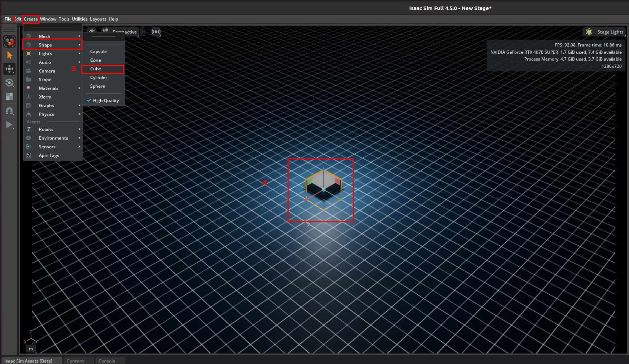Open the File menu
Screen dimensions: 629x364
tap(8, 19)
